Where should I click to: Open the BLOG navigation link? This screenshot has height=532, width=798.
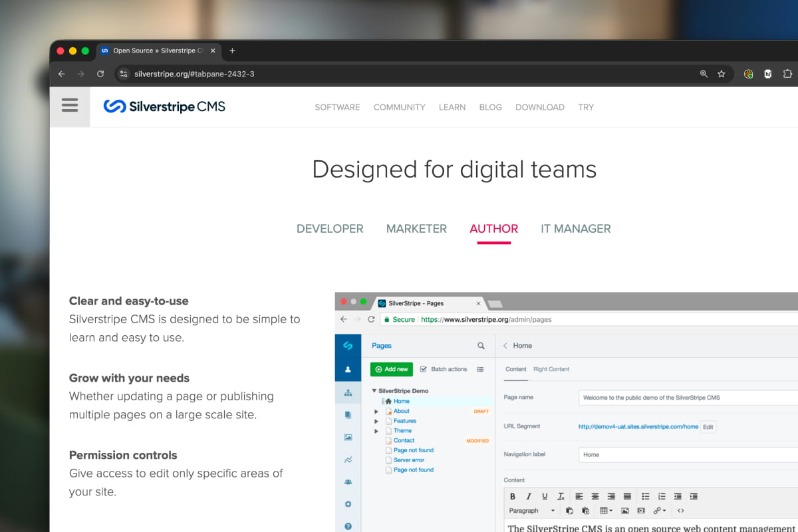[491, 107]
